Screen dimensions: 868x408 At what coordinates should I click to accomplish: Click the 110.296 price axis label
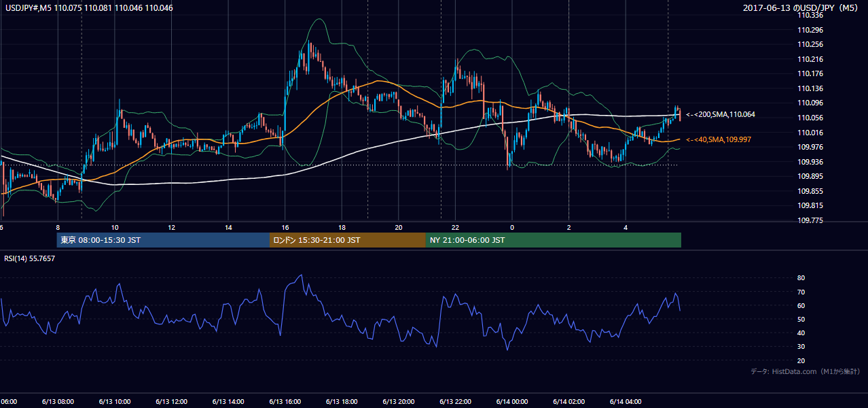point(810,30)
